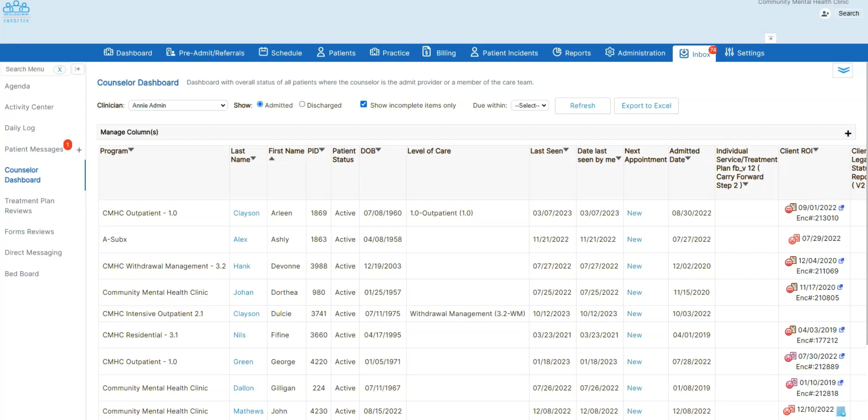
Task: Expand Manage Column(s) with plus sign
Action: [848, 134]
